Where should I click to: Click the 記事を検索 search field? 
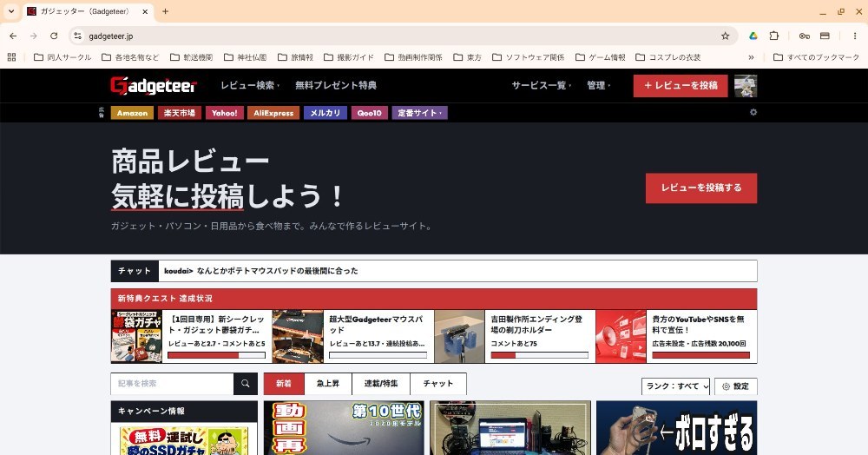(x=172, y=384)
